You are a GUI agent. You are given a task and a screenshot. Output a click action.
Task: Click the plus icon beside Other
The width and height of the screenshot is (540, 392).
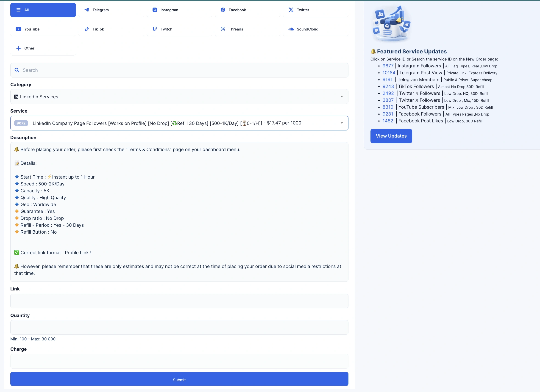coord(18,48)
